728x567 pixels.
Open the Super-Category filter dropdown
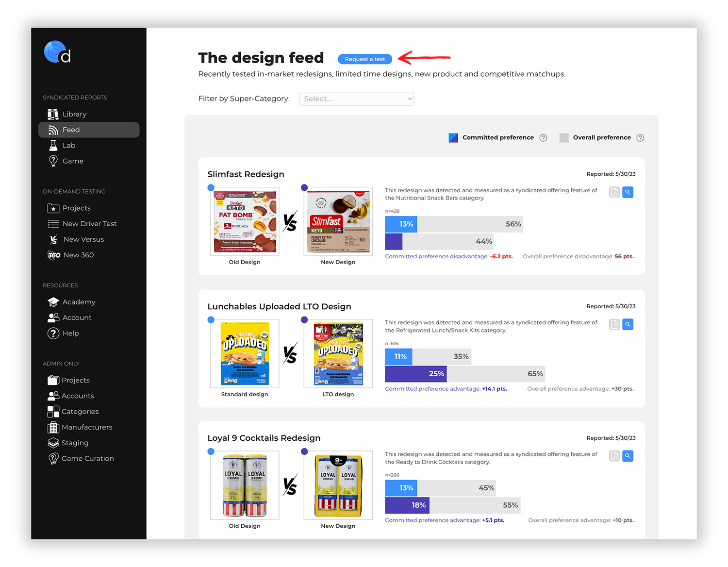[x=356, y=99]
